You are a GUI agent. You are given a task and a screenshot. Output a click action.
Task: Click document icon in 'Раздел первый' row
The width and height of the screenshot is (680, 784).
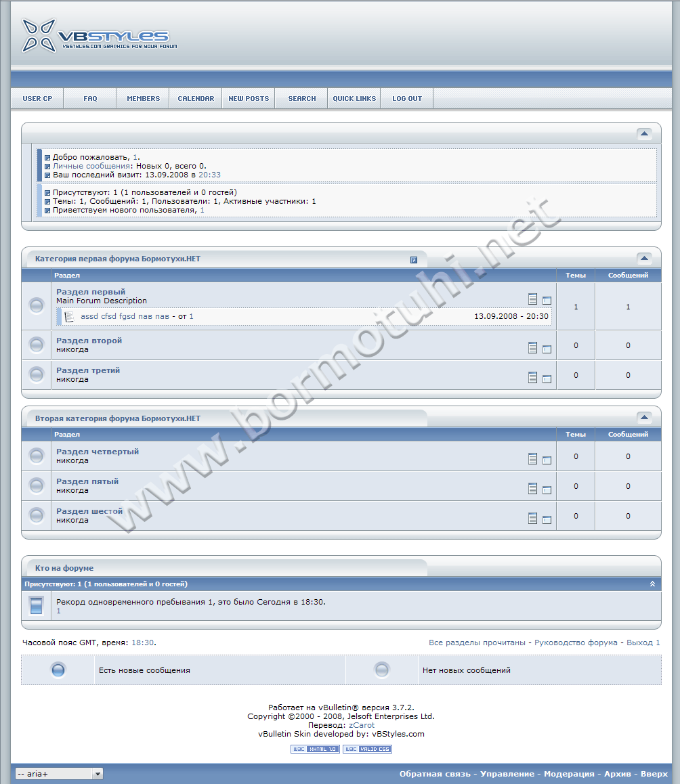[532, 299]
